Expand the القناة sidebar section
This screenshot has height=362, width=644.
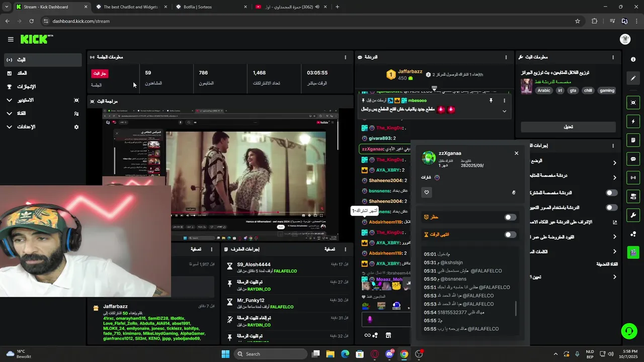pyautogui.click(x=43, y=114)
